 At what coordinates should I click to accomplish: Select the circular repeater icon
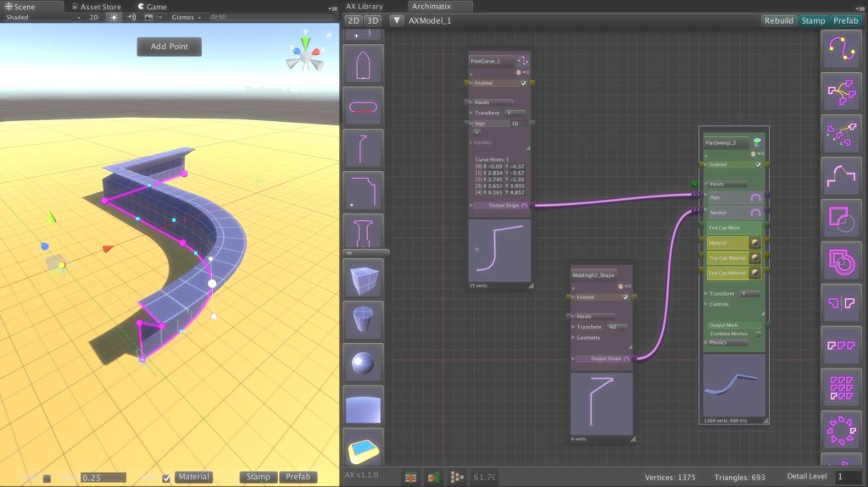842,429
